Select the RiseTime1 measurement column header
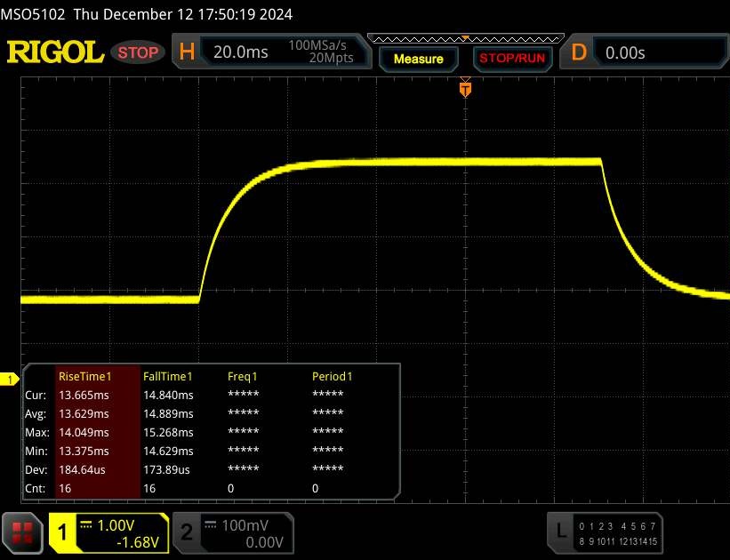Screen dimensions: 730x560 [84, 376]
